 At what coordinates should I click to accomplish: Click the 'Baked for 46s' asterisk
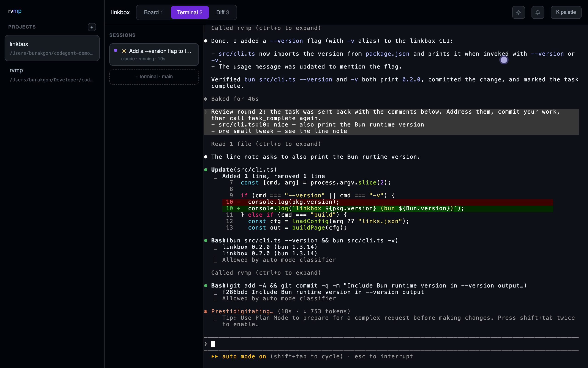pos(206,99)
